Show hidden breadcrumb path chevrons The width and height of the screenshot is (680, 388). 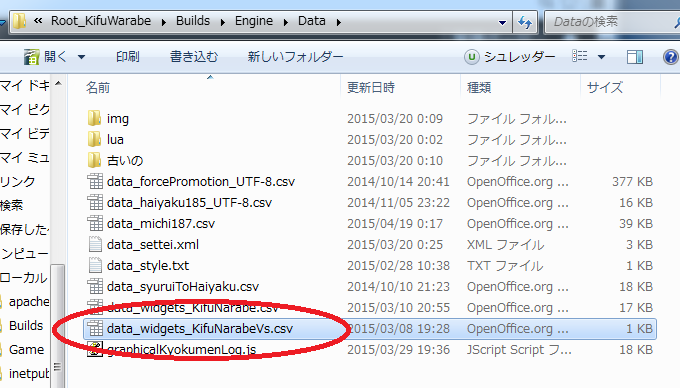(38, 21)
